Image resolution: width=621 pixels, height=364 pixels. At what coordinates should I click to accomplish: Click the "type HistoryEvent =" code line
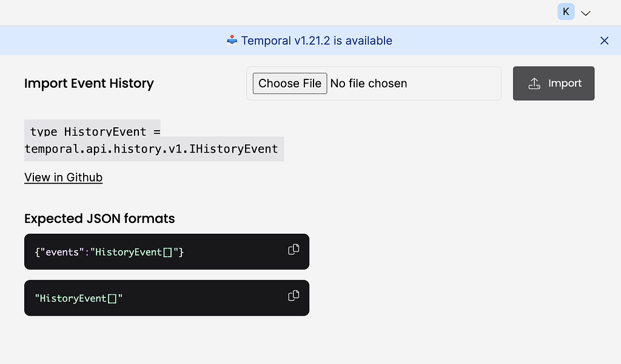[95, 131]
